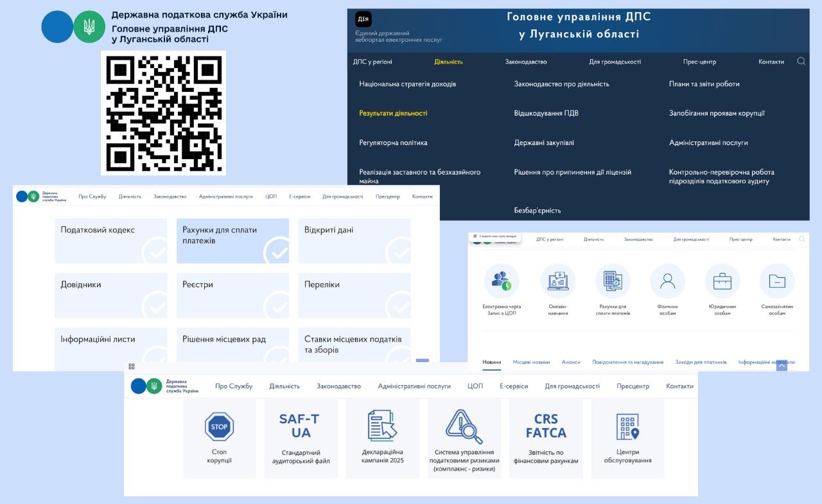Click the Електронна черга icon
Screen dimensions: 822x504
click(502, 281)
